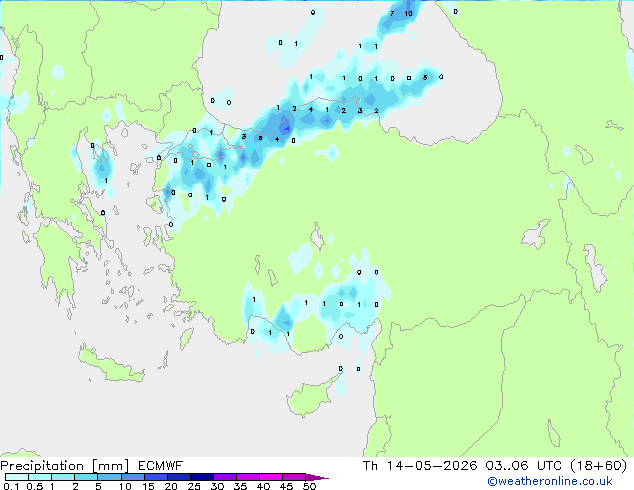Click the '30' legend scale label
The height and width of the screenshot is (490, 634).
click(217, 486)
